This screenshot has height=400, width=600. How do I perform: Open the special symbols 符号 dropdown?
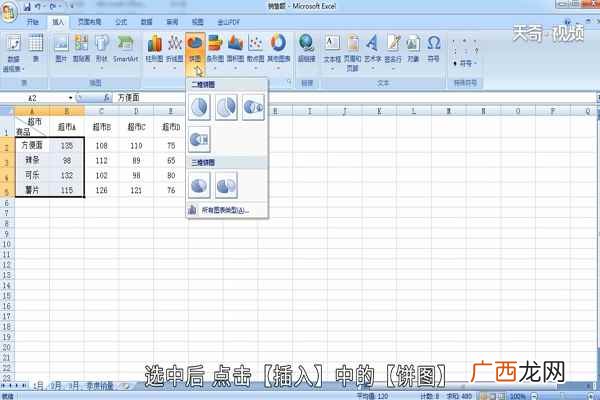coord(465,64)
